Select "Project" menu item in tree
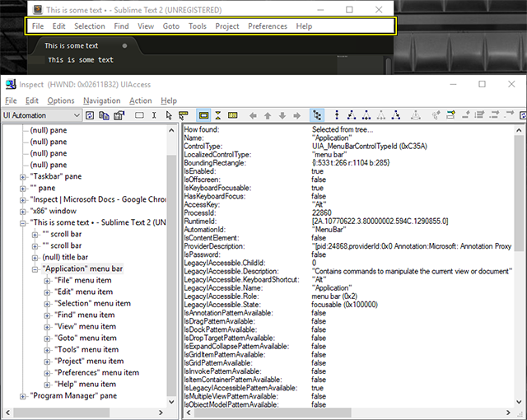This screenshot has height=420, width=527. (89, 361)
